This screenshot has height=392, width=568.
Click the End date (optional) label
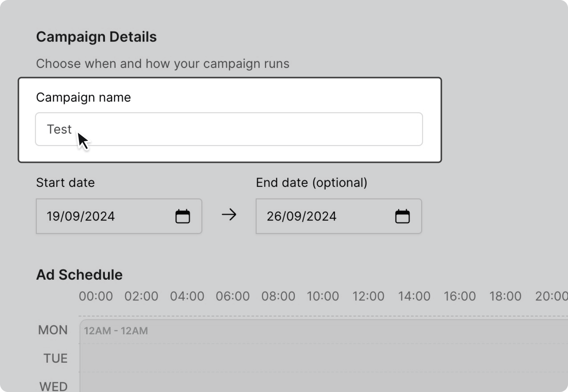312,183
